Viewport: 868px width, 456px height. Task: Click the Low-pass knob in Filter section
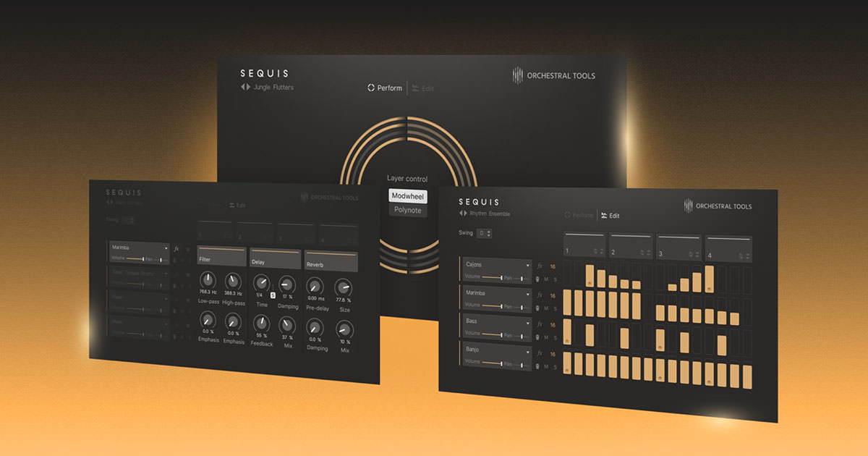pyautogui.click(x=208, y=280)
